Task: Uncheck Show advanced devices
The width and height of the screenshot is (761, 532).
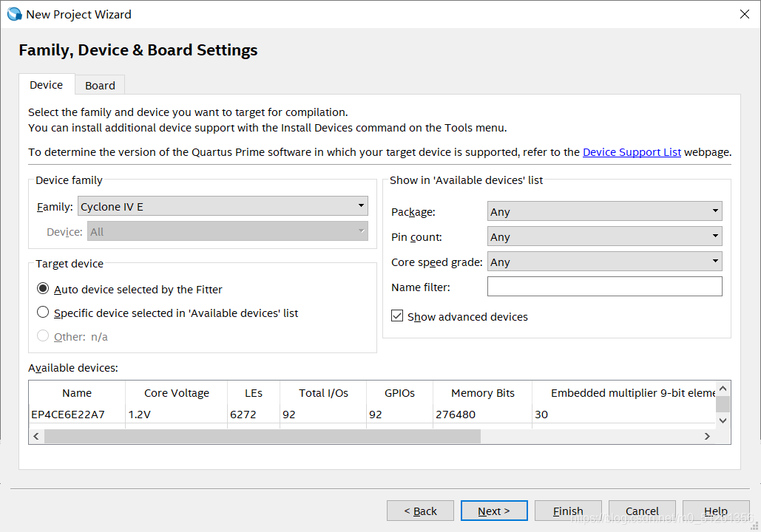Action: (398, 316)
